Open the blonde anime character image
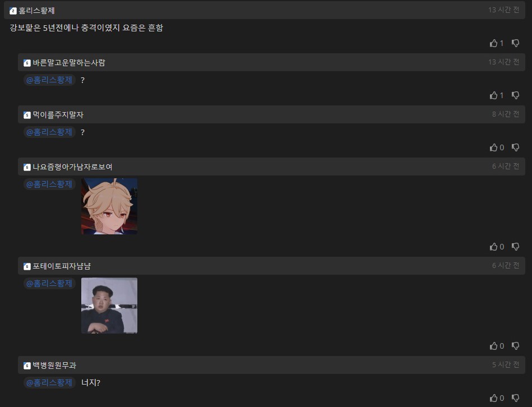This screenshot has height=407, width=532. click(109, 206)
